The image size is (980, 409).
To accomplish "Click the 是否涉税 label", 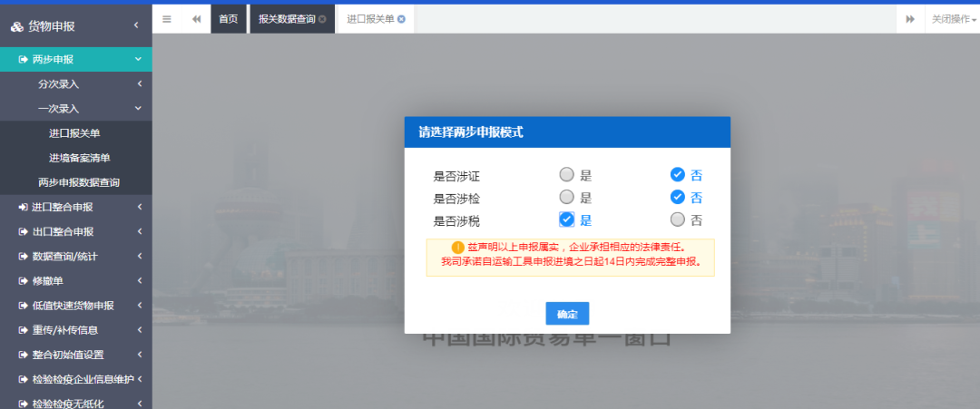I will 456,221.
